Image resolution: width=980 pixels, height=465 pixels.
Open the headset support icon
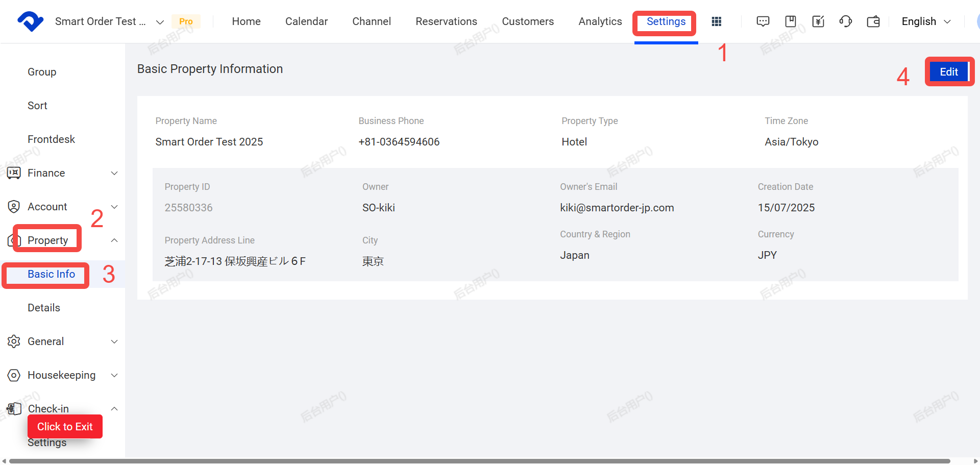(846, 21)
